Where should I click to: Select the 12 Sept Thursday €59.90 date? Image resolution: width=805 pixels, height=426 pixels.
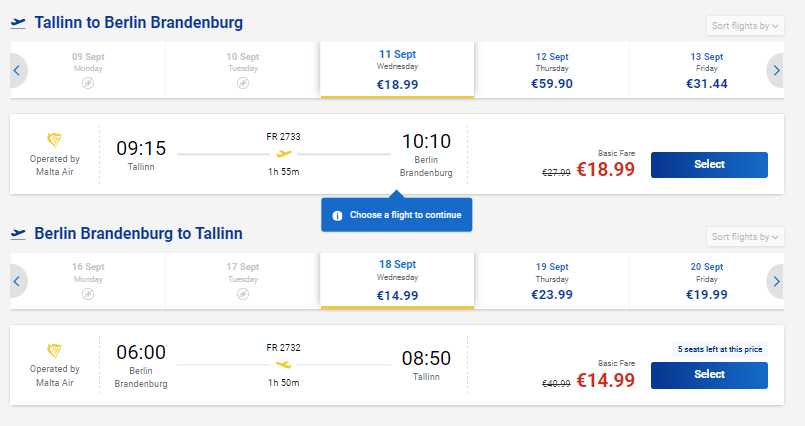tap(552, 70)
